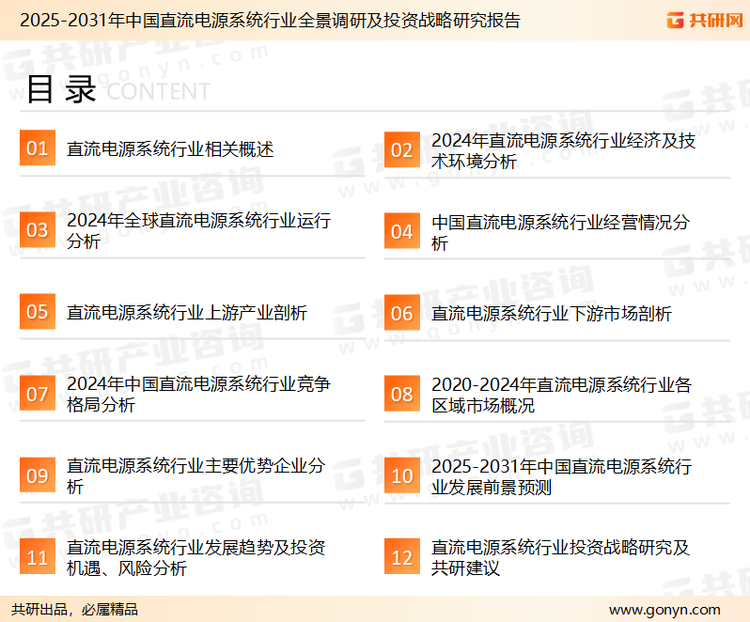Image resolution: width=750 pixels, height=622 pixels.
Task: Select the orange 06 chapter number box
Action: click(x=402, y=313)
